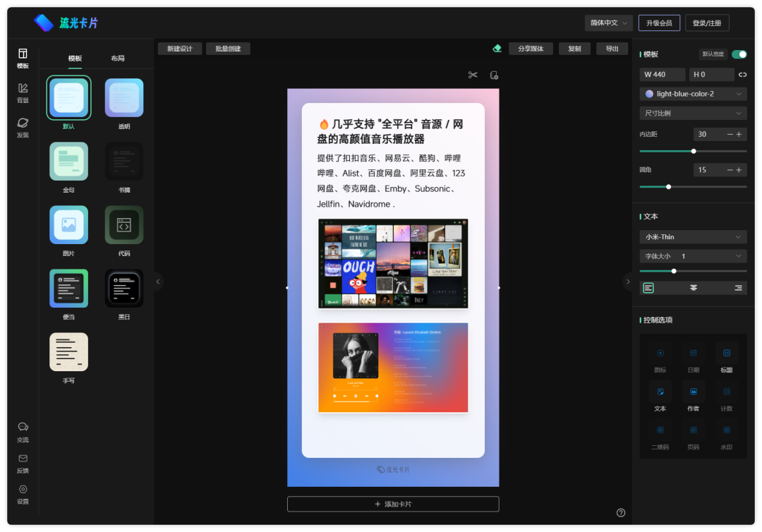Open the 发现 section in left sidebar
The height and width of the screenshot is (532, 762).
click(x=23, y=126)
